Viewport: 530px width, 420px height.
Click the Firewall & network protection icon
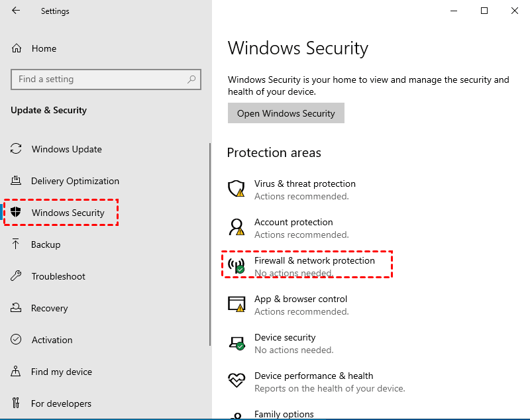pos(236,266)
